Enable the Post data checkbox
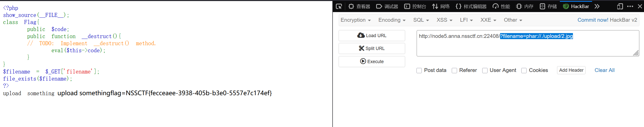The width and height of the screenshot is (644, 127). pos(419,71)
